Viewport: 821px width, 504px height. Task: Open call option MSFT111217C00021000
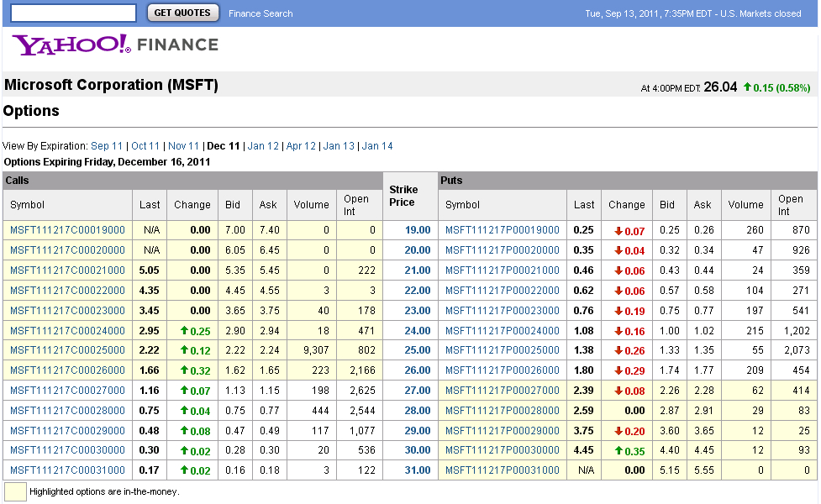(x=67, y=270)
